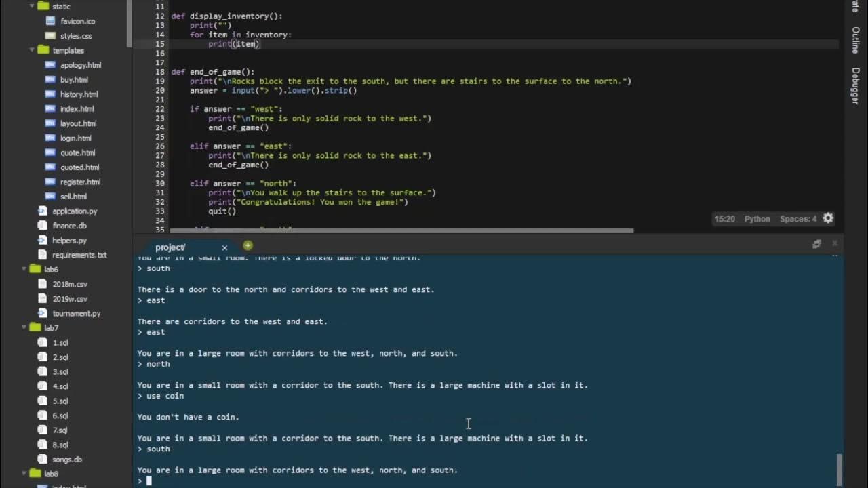Place cursor on line 15 print(item)

click(235, 44)
